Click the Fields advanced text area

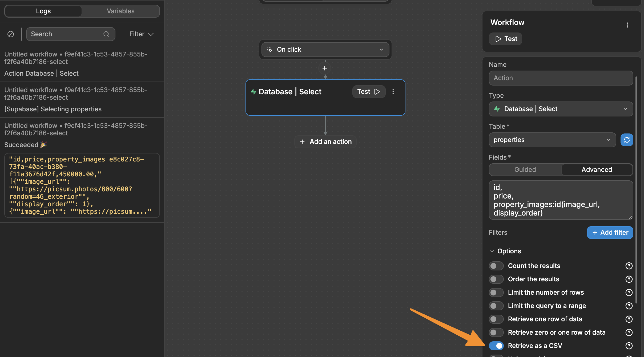pyautogui.click(x=561, y=200)
